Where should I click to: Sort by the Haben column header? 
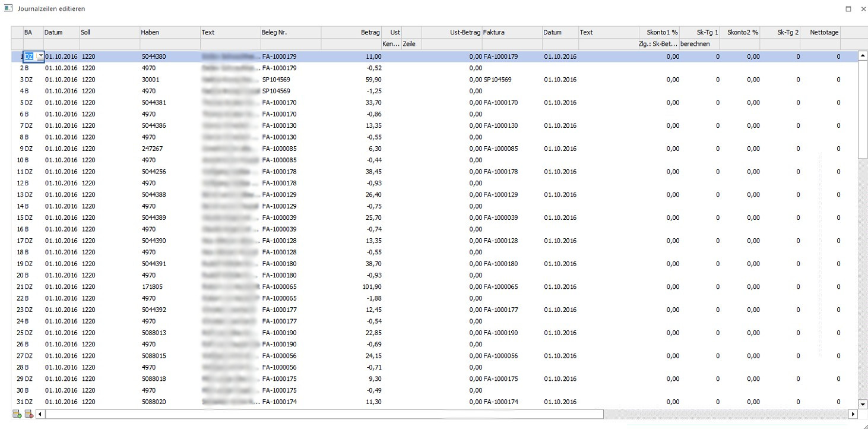tap(169, 33)
